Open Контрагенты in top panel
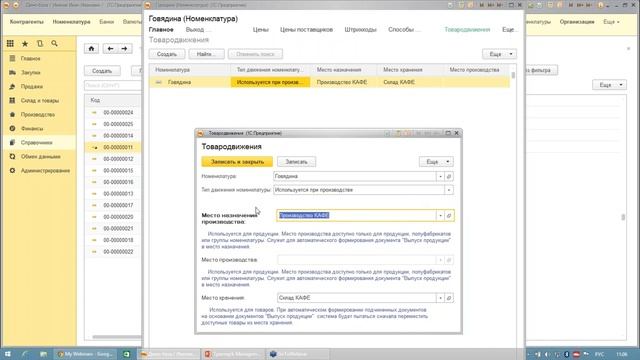The width and height of the screenshot is (640, 360). (27, 22)
